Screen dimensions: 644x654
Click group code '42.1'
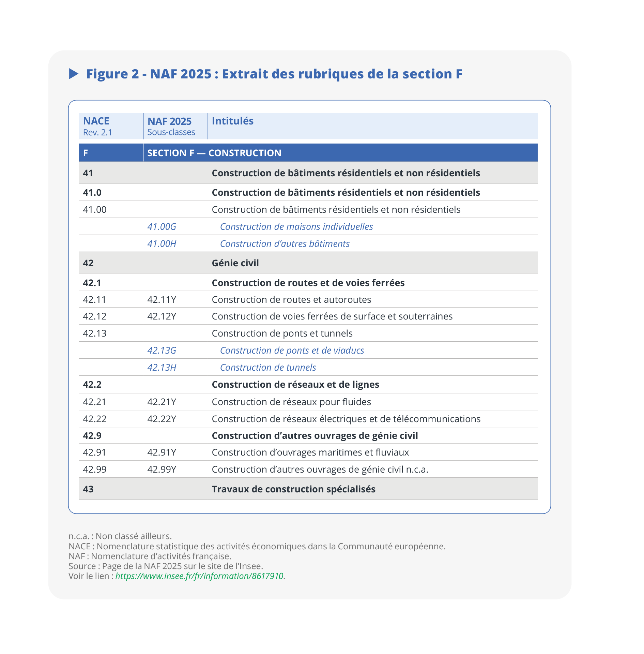[x=92, y=283]
